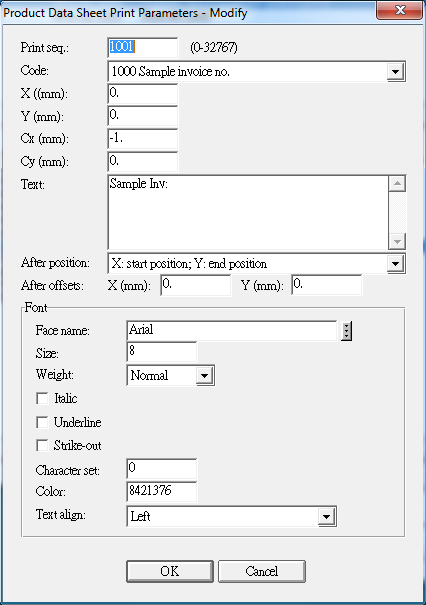Edit the Color value field

tap(161, 491)
